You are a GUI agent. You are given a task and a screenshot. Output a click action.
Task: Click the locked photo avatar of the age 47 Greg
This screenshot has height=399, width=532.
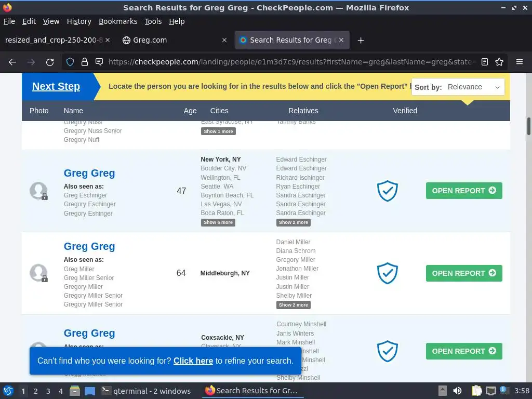tap(38, 191)
